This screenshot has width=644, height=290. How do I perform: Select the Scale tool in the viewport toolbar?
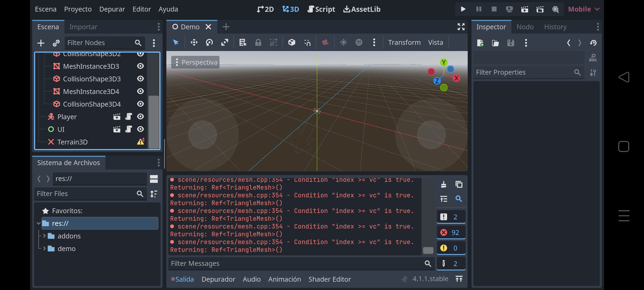(x=225, y=42)
